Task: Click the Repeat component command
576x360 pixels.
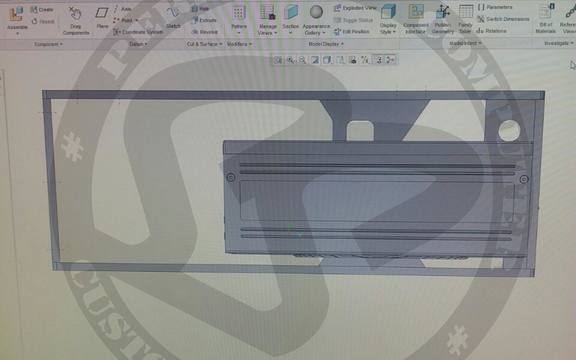Action: (43, 22)
